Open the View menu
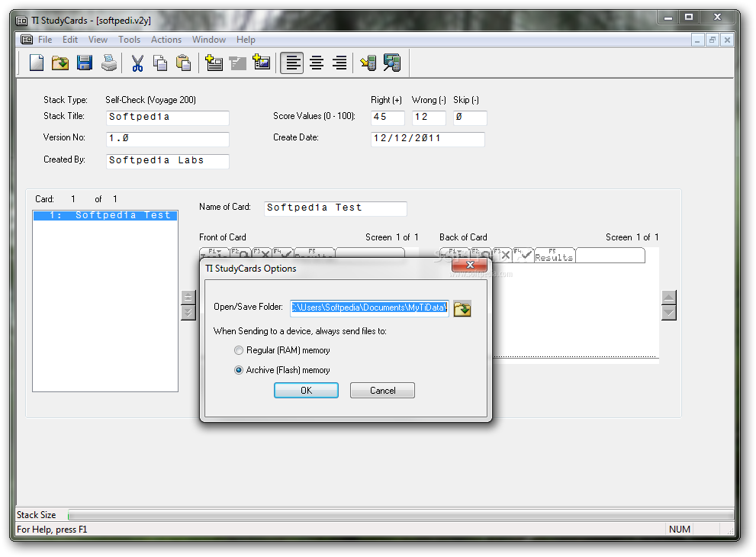The image size is (756, 557). [x=98, y=40]
